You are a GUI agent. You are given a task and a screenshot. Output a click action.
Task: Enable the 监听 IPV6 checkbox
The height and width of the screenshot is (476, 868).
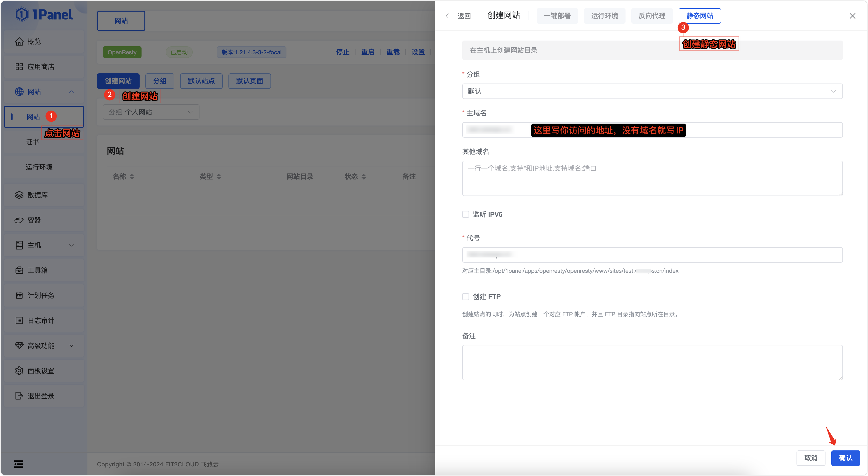466,215
